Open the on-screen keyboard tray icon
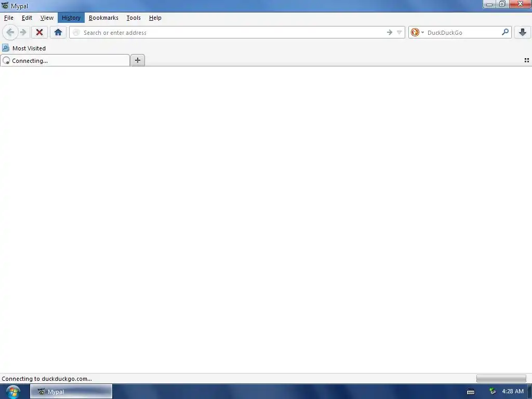 [x=471, y=392]
